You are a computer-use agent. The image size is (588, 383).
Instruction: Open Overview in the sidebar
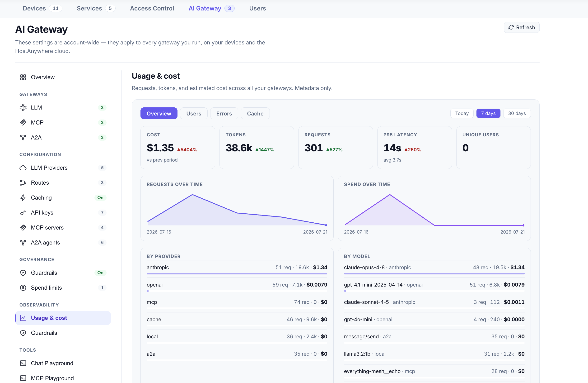[63, 77]
